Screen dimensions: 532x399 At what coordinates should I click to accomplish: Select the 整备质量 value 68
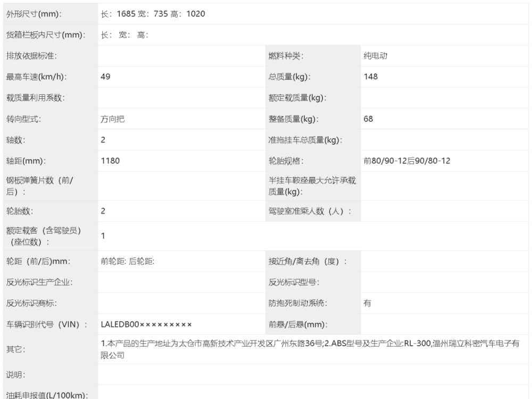point(368,119)
